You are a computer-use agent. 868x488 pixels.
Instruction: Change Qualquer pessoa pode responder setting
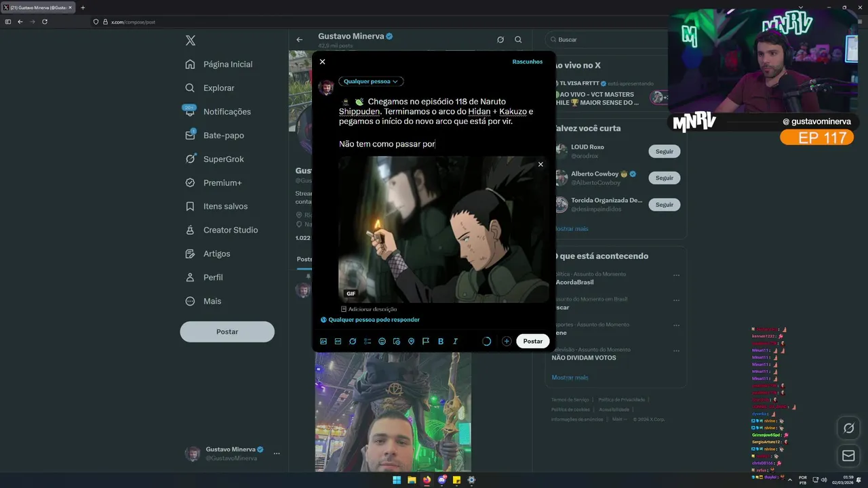point(370,320)
